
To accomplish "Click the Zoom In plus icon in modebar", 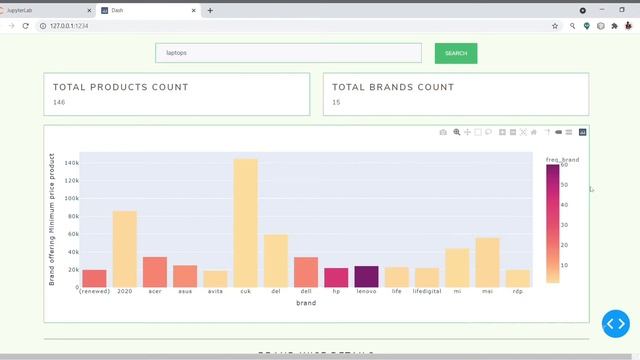I will (502, 132).
